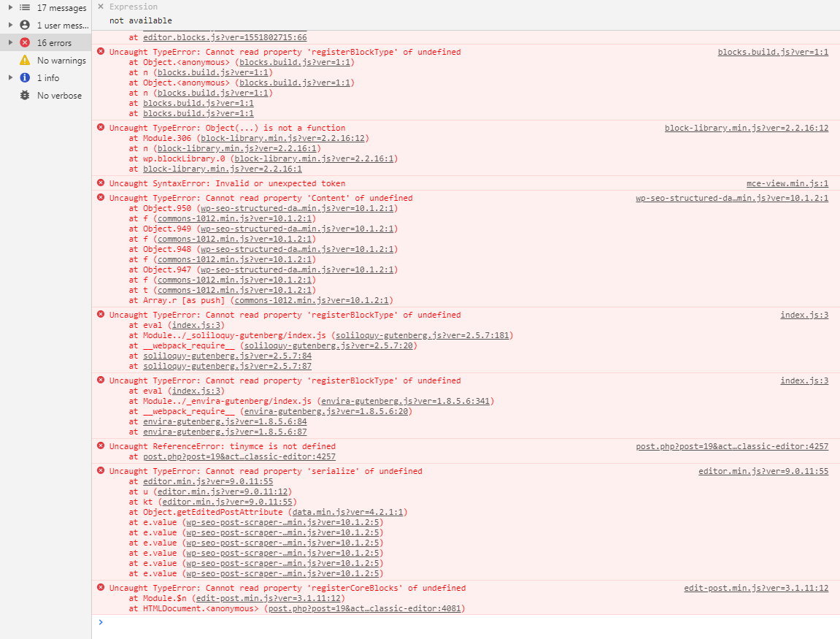The width and height of the screenshot is (840, 639).
Task: Open edit-post.min.js?ver=3.1.11:12 source link on right
Action: pyautogui.click(x=755, y=588)
